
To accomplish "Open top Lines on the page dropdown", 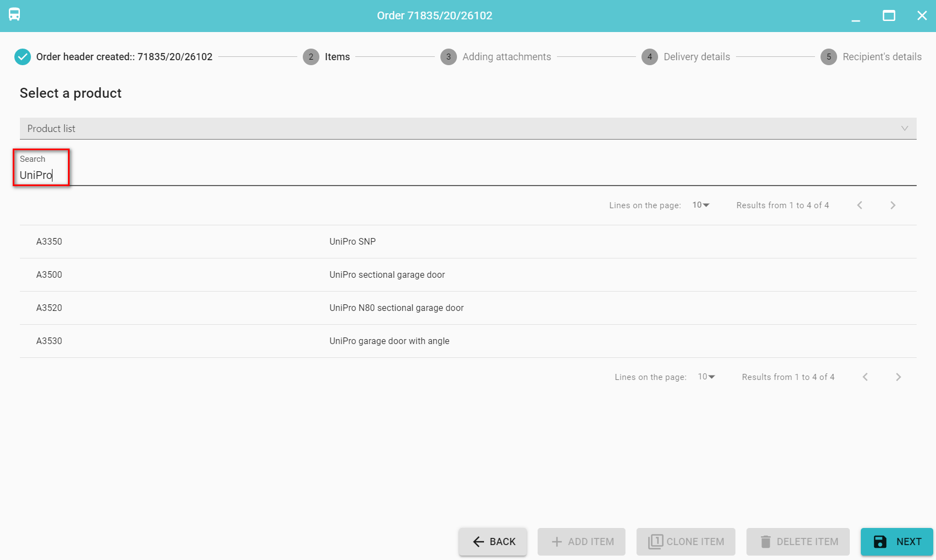I will 701,205.
